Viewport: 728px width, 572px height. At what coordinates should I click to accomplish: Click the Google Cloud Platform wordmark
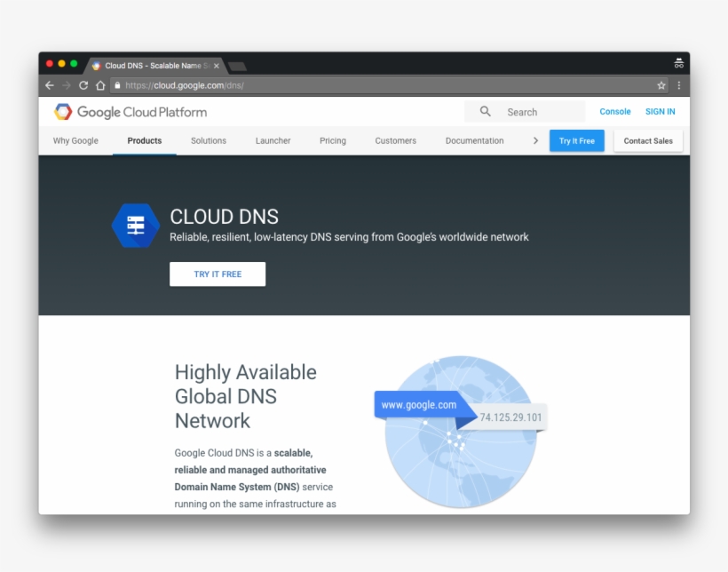142,112
